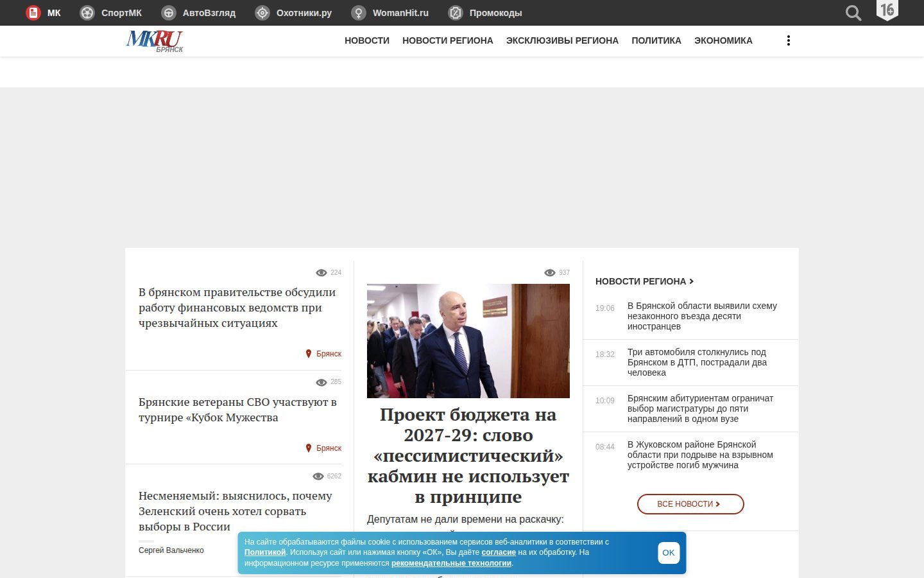This screenshot has width=924, height=578.
Task: Open article Несменяемый about Зеленский
Action: tap(235, 511)
